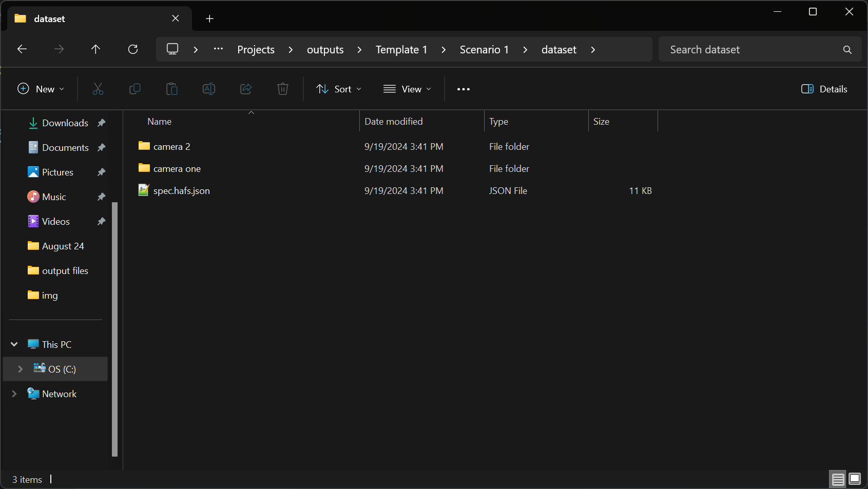
Task: Expand the Network tree node
Action: [14, 394]
